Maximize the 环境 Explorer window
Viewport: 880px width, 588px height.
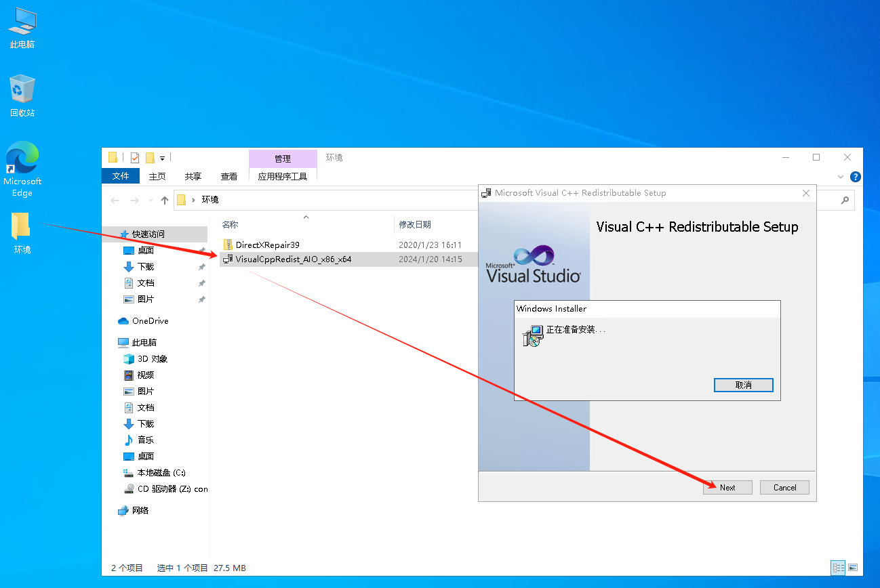click(x=816, y=157)
